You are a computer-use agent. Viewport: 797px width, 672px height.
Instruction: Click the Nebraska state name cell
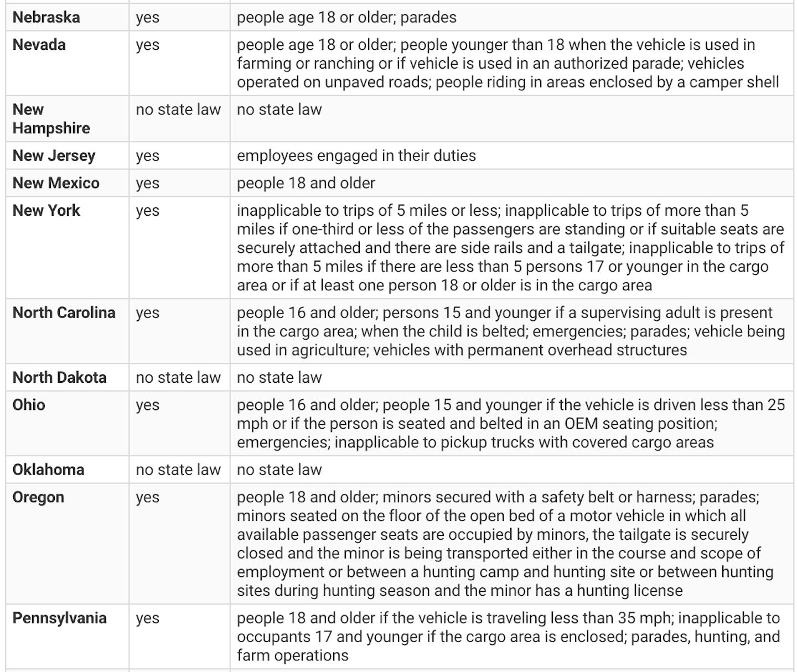[46, 17]
